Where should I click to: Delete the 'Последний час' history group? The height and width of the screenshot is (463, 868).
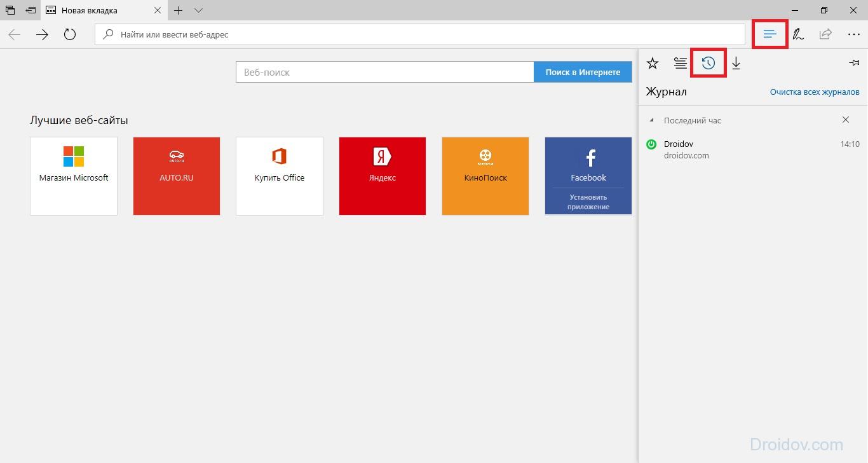point(846,120)
